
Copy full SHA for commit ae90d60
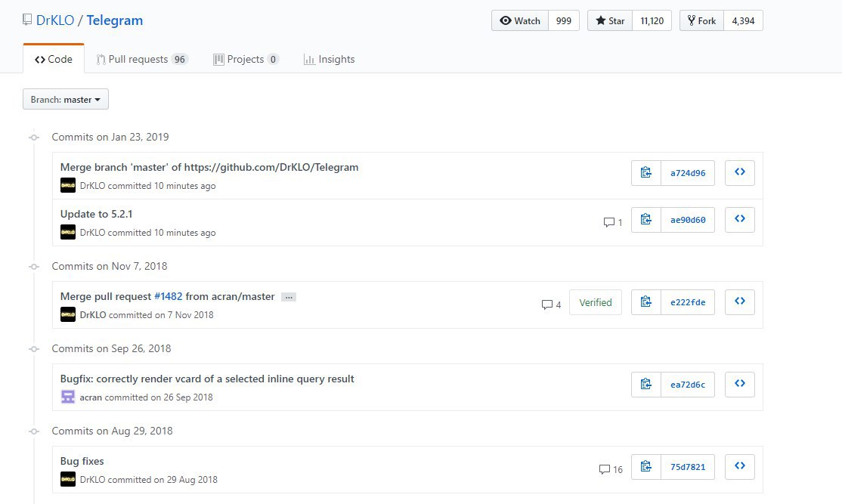tap(646, 220)
